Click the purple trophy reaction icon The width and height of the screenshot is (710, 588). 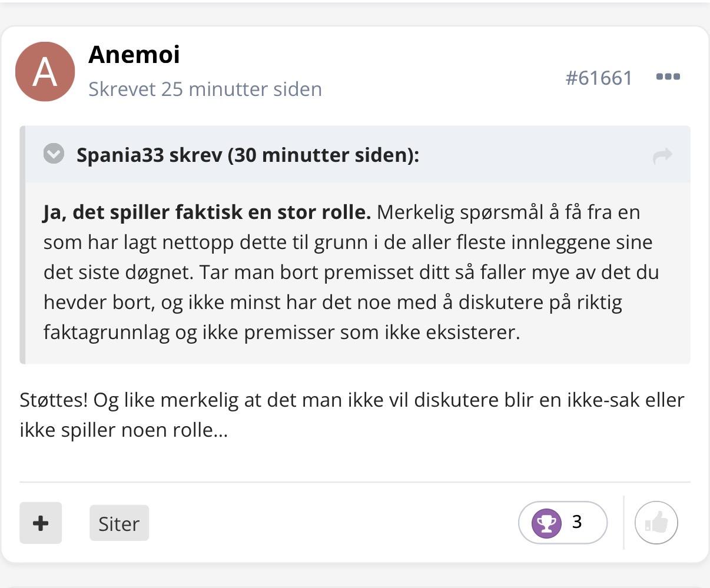click(x=546, y=523)
